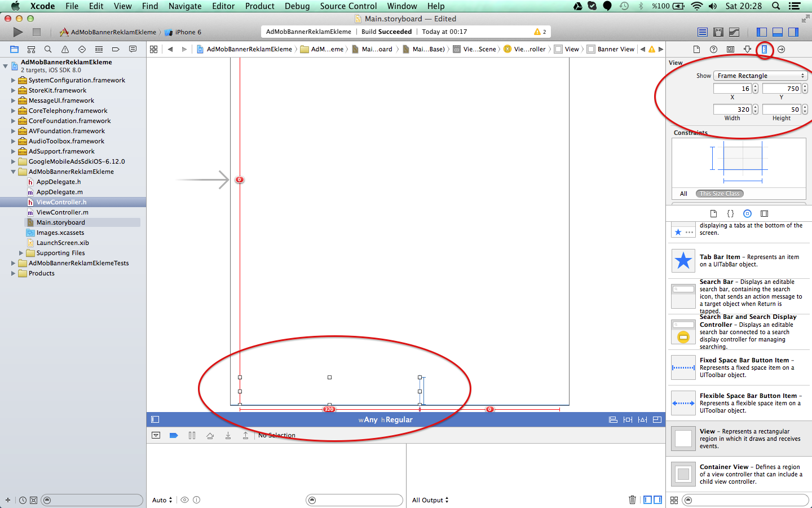Open the Breakpoint navigator icon
812x508 pixels.
[x=116, y=49]
